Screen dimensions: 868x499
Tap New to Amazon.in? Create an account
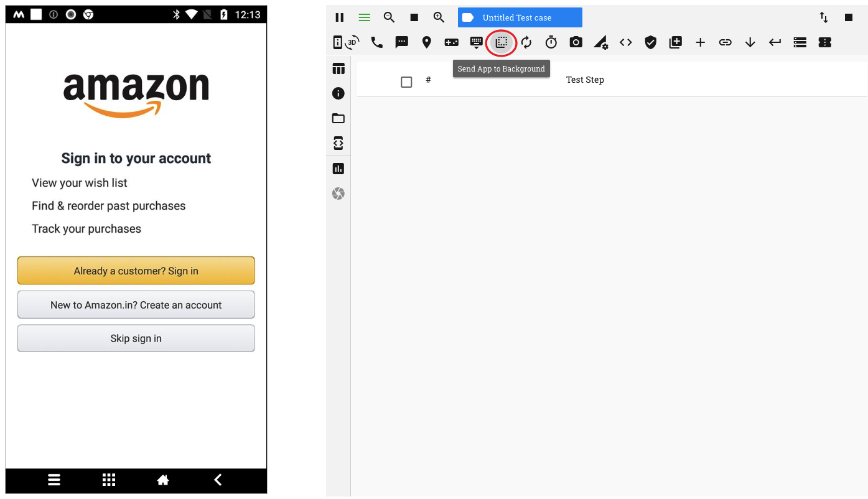136,305
